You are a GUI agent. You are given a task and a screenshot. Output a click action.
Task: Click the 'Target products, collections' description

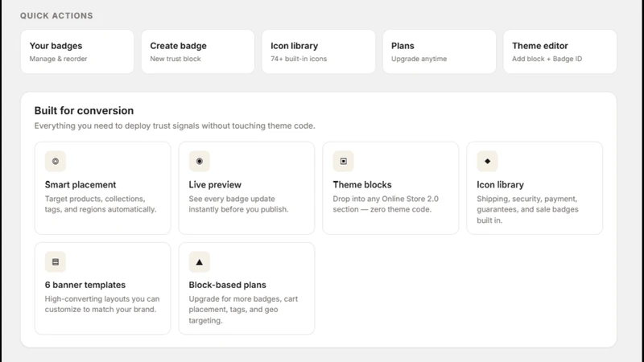[101, 204]
